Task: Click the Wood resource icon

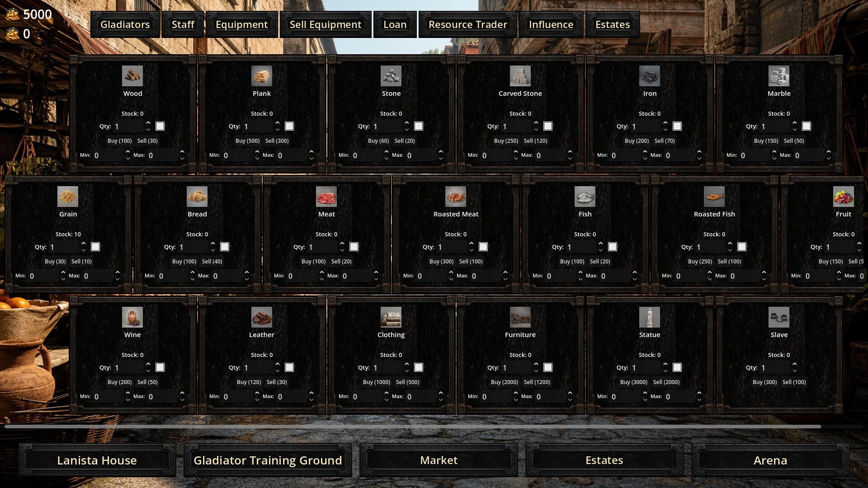Action: click(132, 76)
